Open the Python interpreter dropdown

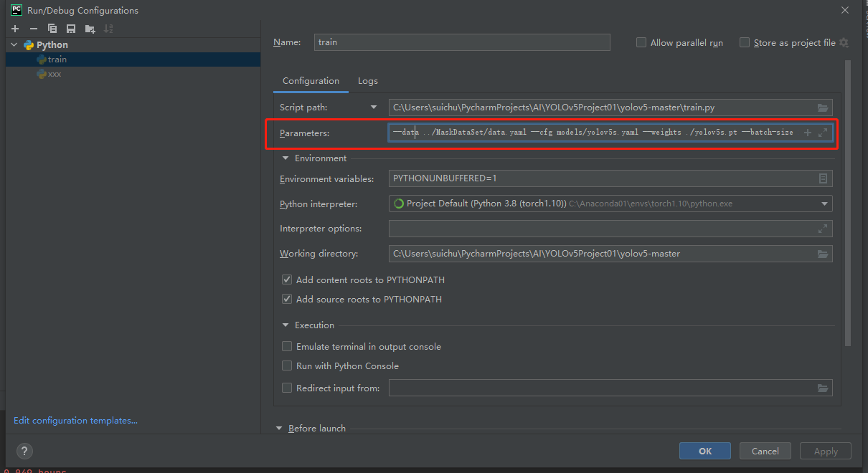824,204
